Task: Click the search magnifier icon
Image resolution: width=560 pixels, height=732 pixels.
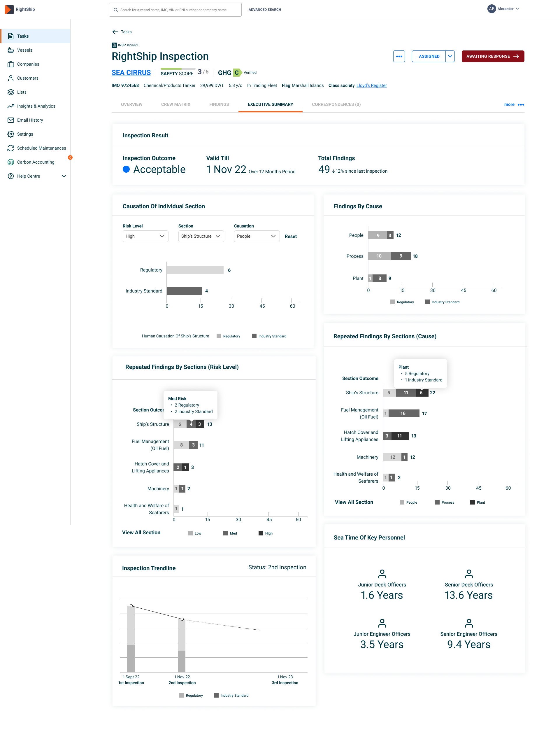Action: (x=116, y=10)
